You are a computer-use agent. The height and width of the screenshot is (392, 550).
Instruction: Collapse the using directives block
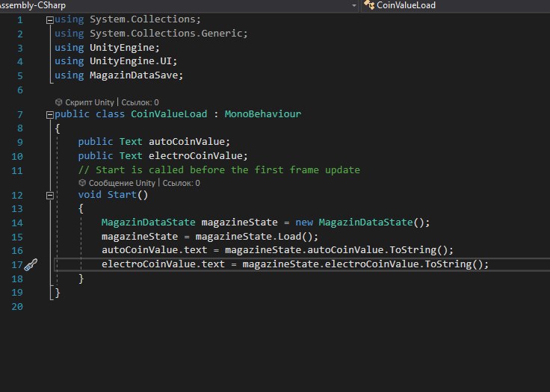[x=50, y=20]
